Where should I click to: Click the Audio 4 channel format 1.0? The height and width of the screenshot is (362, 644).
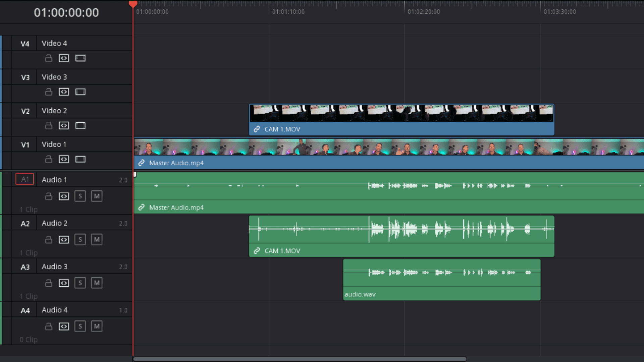click(123, 310)
